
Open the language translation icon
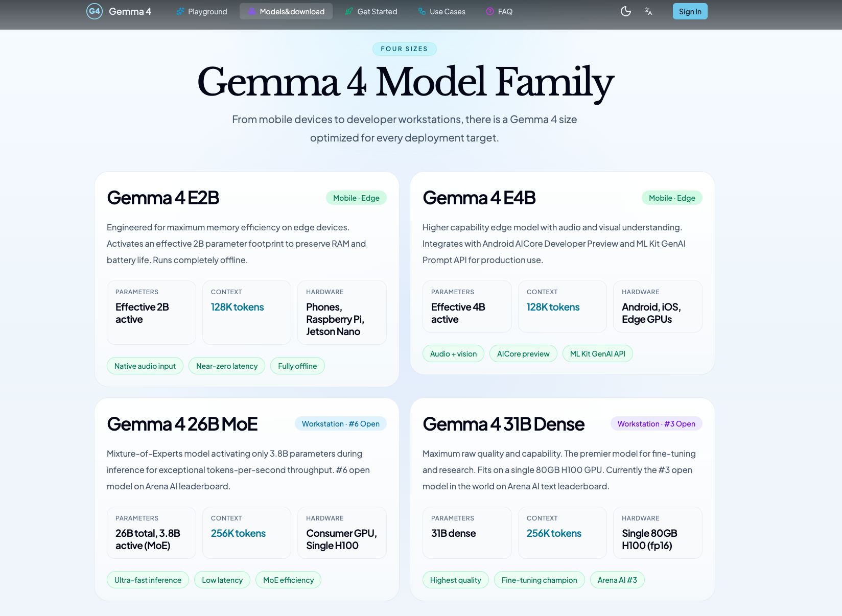(x=648, y=11)
